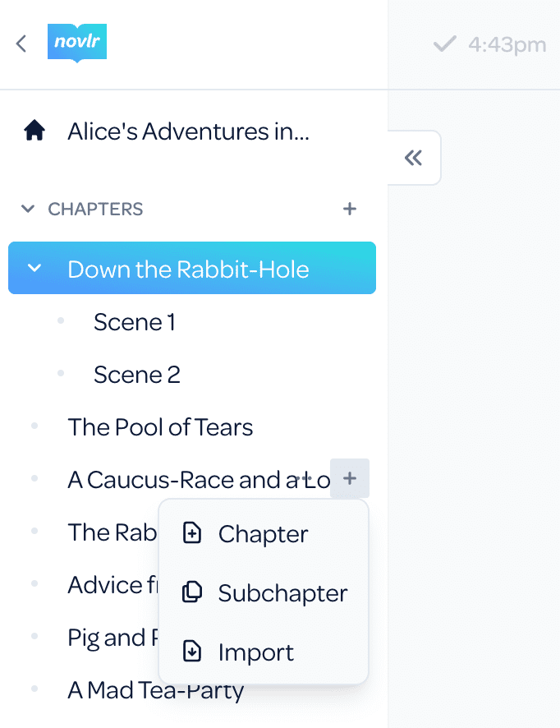Click the plus icon beside CHAPTERS

[349, 209]
